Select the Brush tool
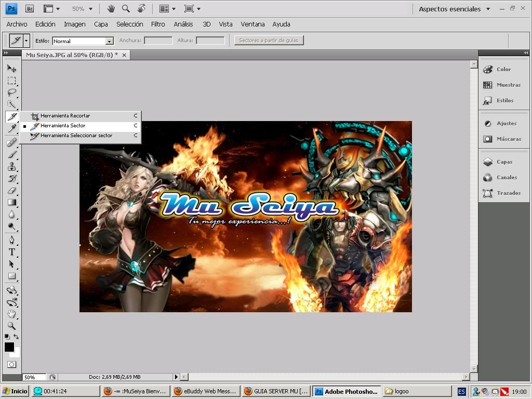Image resolution: width=532 pixels, height=399 pixels. point(11,154)
